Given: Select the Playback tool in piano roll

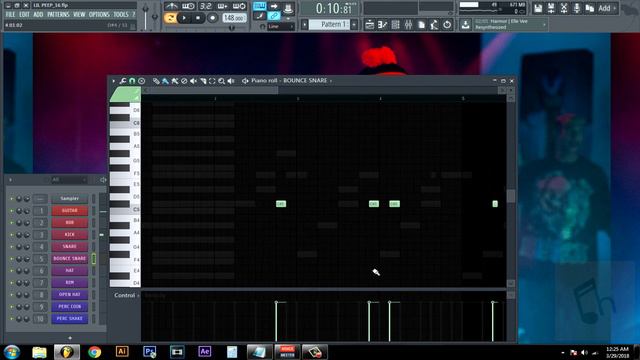Looking at the screenshot, I should [x=231, y=81].
